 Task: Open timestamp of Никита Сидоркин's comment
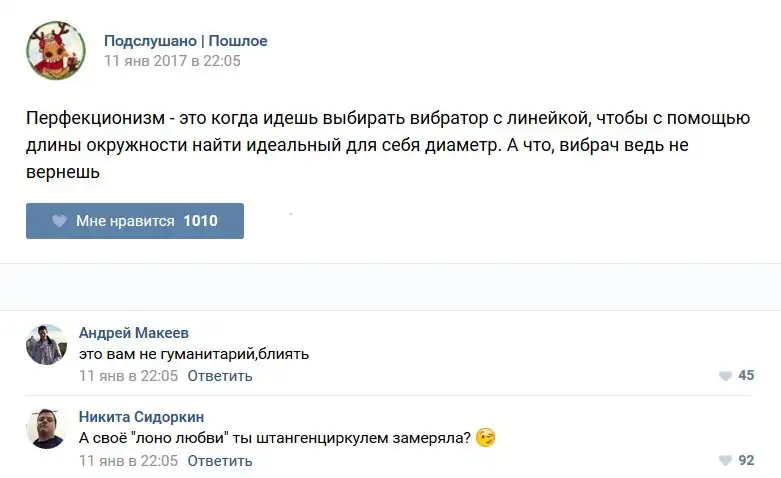(x=128, y=461)
